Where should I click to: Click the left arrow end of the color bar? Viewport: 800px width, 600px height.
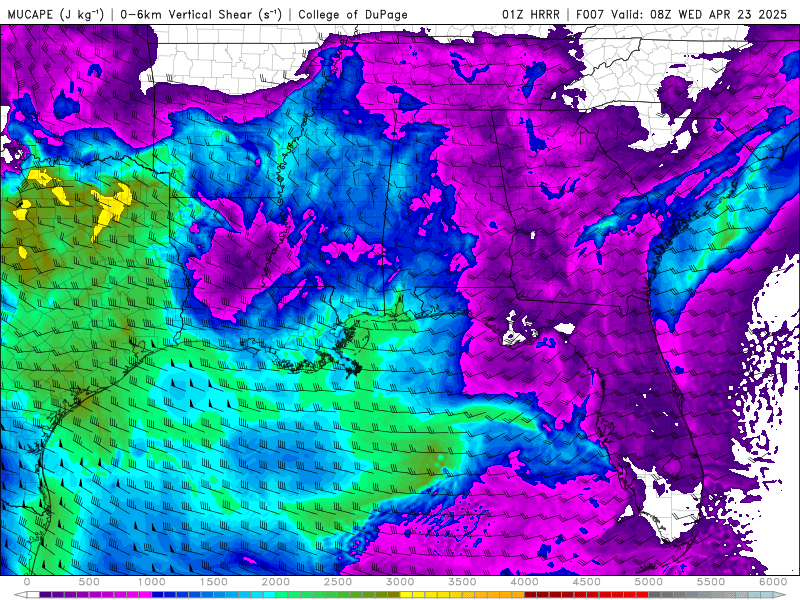(20, 595)
